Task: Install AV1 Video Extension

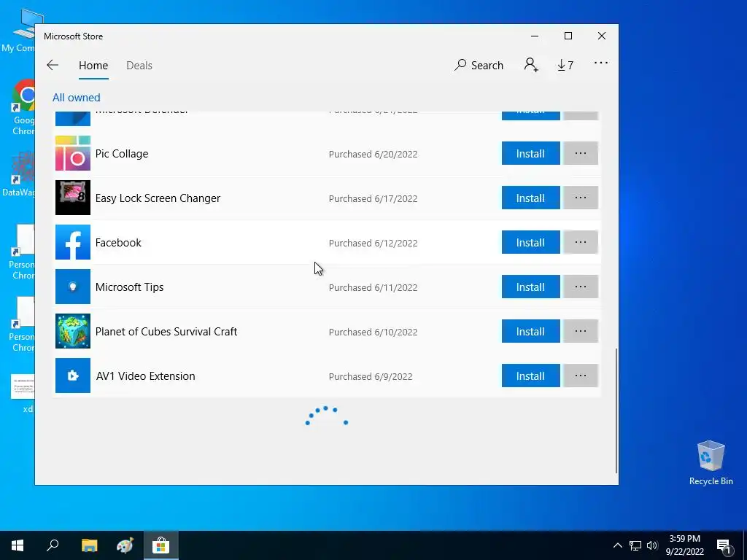Action: 531,376
